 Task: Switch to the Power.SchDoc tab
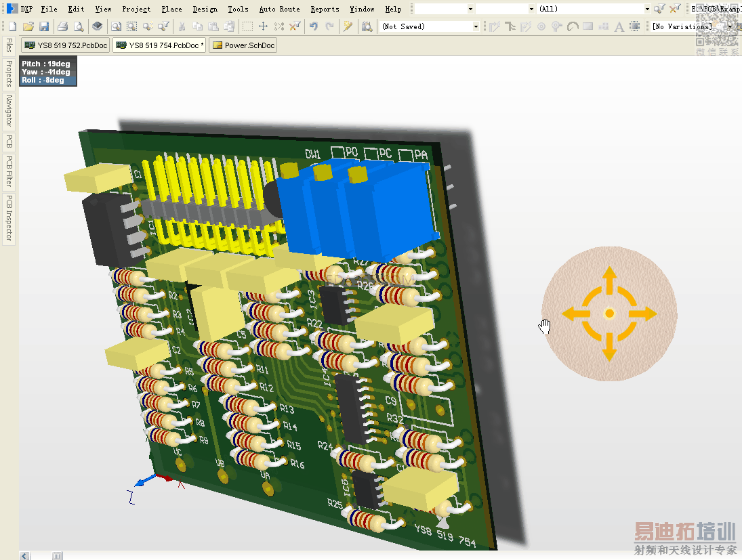[243, 45]
